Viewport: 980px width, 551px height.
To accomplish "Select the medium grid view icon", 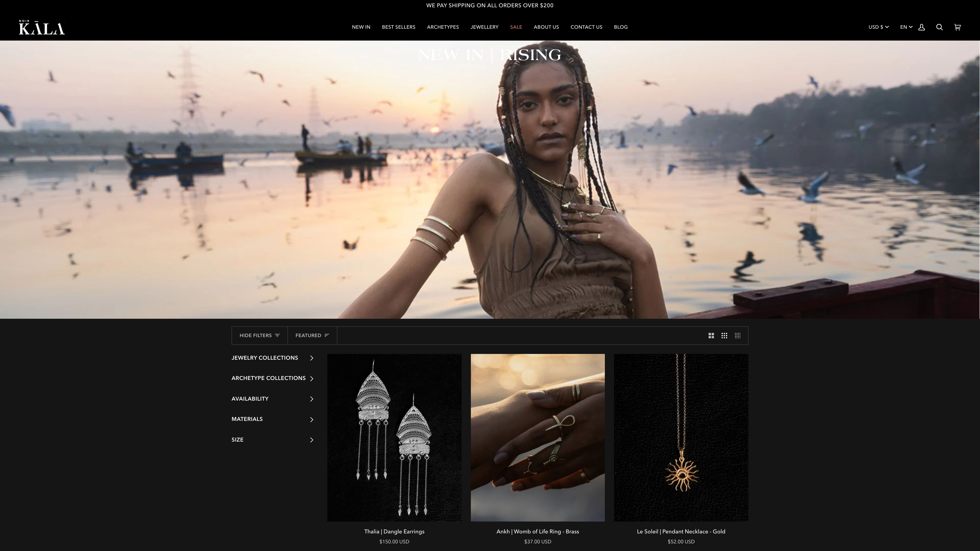I will click(724, 335).
